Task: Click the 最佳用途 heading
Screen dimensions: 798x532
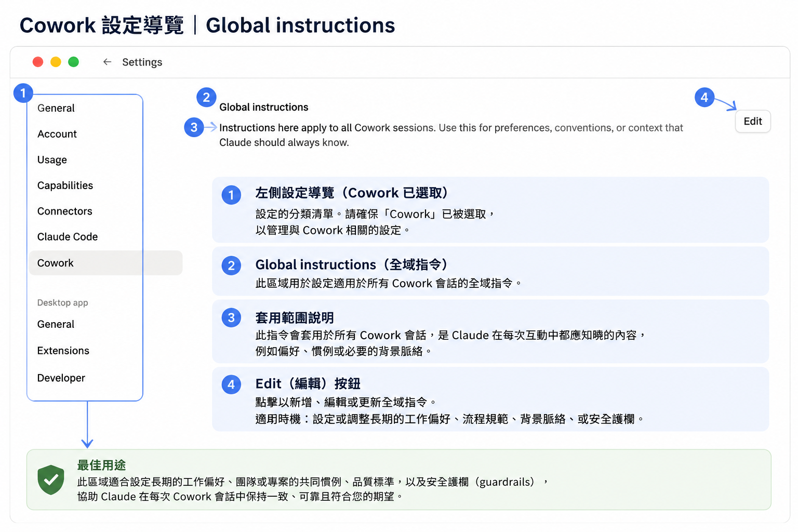Action: tap(101, 465)
